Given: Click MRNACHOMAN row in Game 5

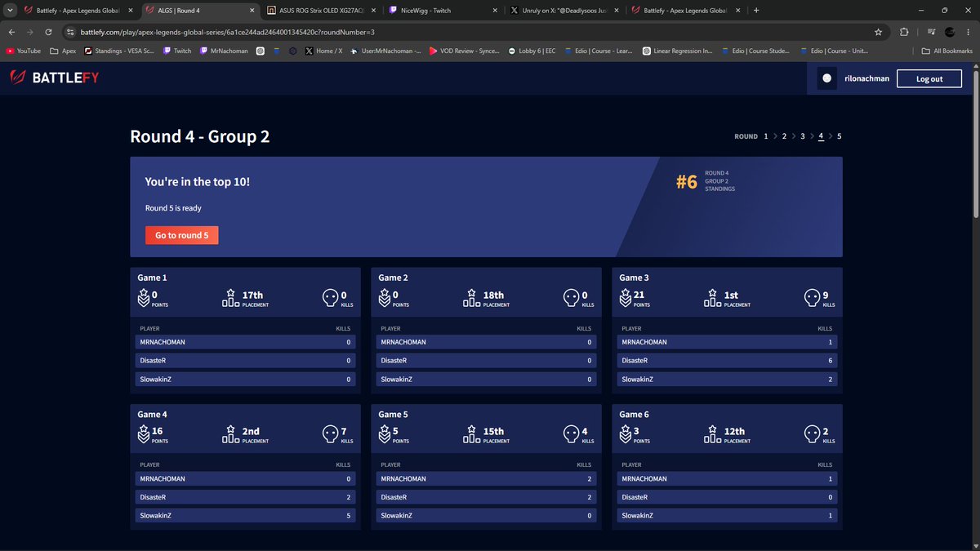Looking at the screenshot, I should pyautogui.click(x=486, y=478).
